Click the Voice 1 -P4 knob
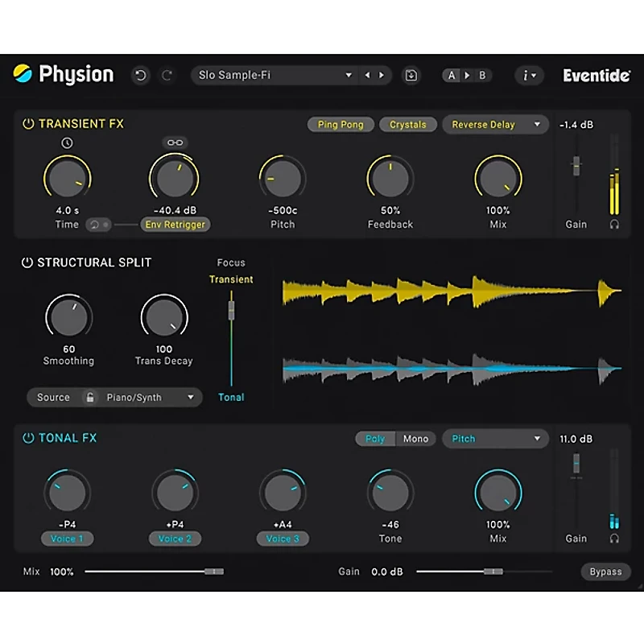 tap(67, 493)
